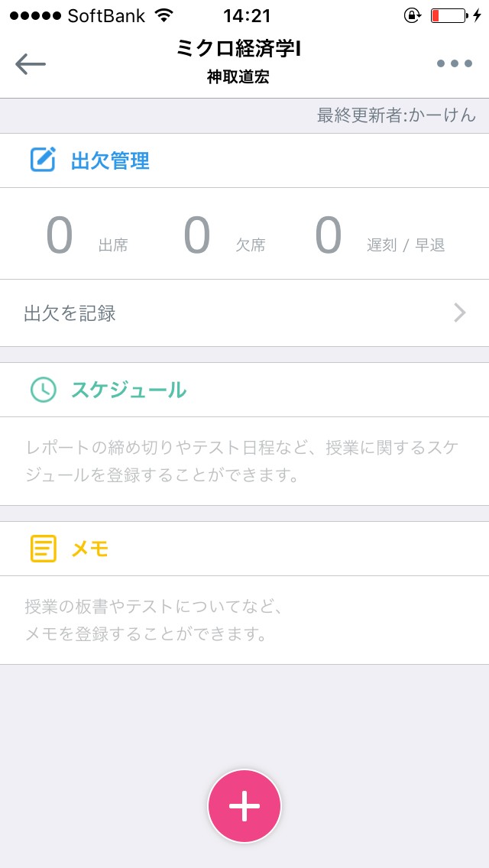The height and width of the screenshot is (868, 489).
Task: Select the メモ section header
Action: [x=90, y=548]
